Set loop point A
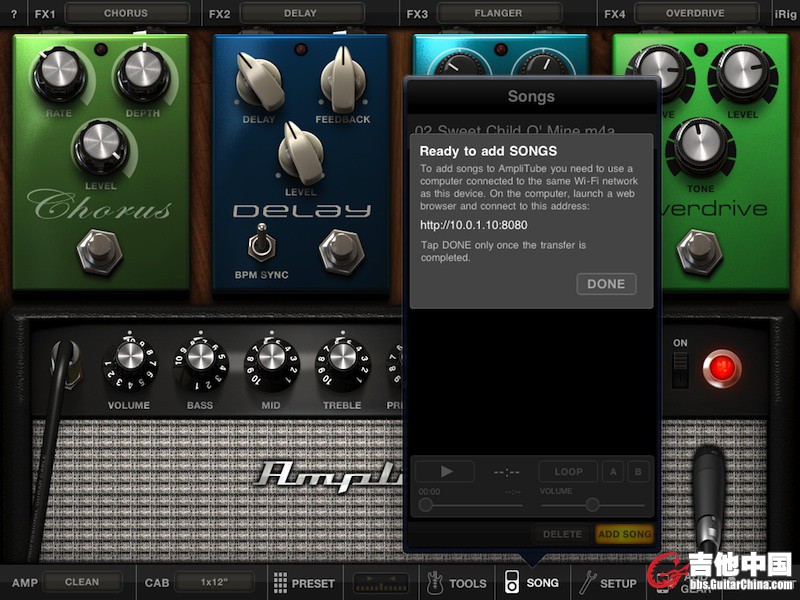800x600 pixels. coord(613,472)
